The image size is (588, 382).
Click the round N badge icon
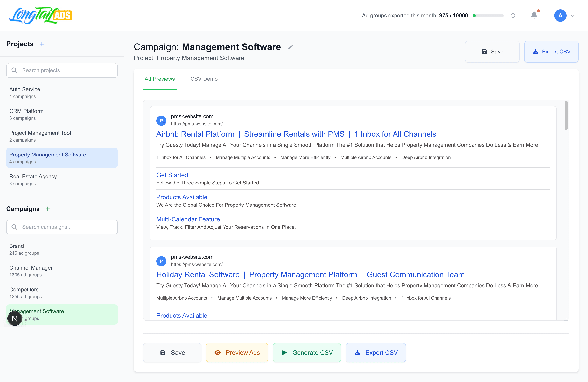15,319
